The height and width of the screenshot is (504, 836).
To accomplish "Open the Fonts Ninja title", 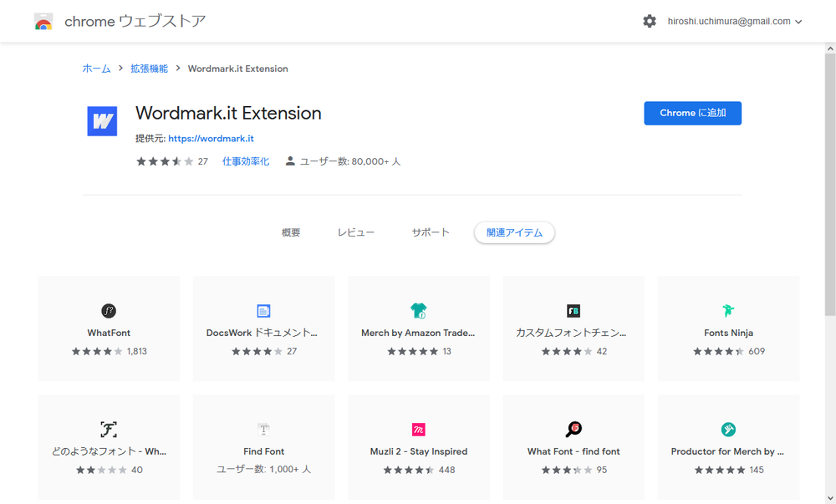I will 728,333.
